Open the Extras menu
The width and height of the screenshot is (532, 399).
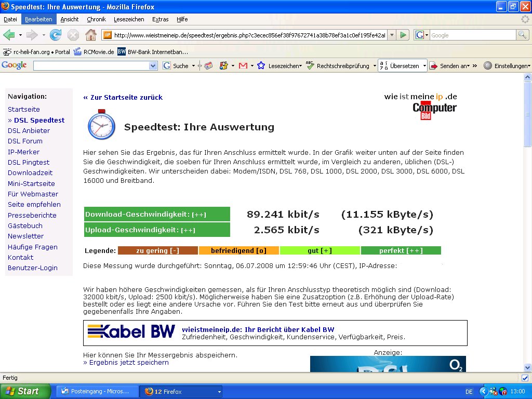coord(160,19)
